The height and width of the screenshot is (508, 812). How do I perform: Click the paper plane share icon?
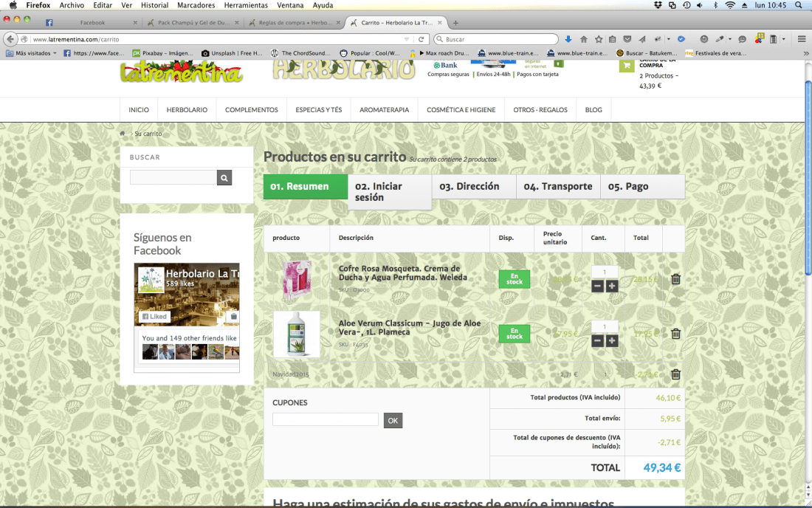pyautogui.click(x=642, y=39)
